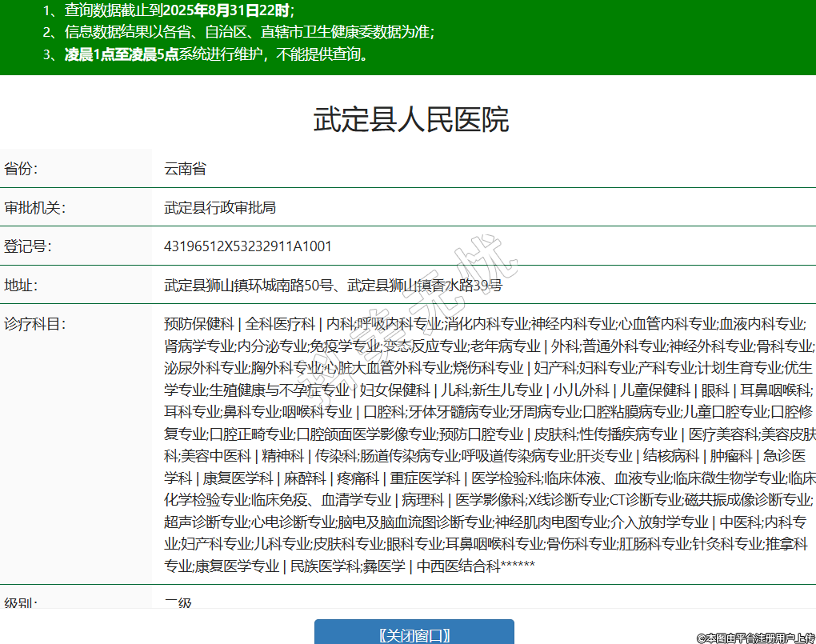Click the 关闭窗口 button
Screen dimensions: 816x644
(414, 634)
